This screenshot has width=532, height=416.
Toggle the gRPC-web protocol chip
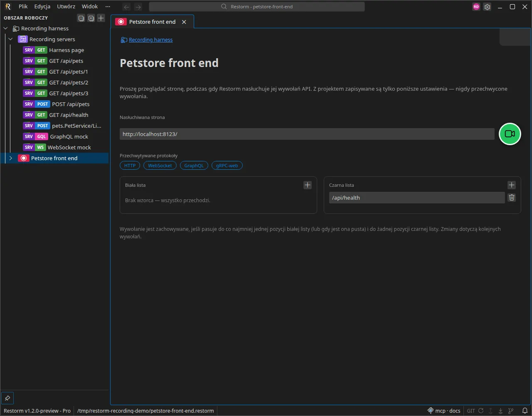(227, 166)
